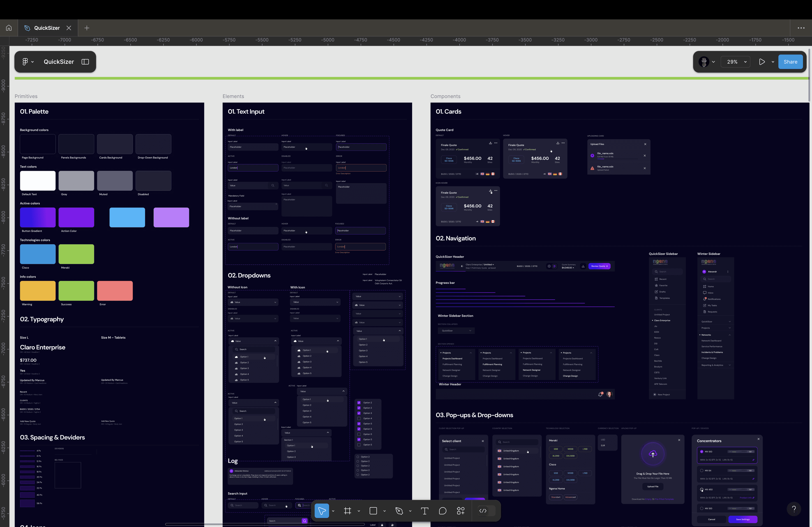
Task: Click the X on the Upload Files card
Action: [x=645, y=144]
